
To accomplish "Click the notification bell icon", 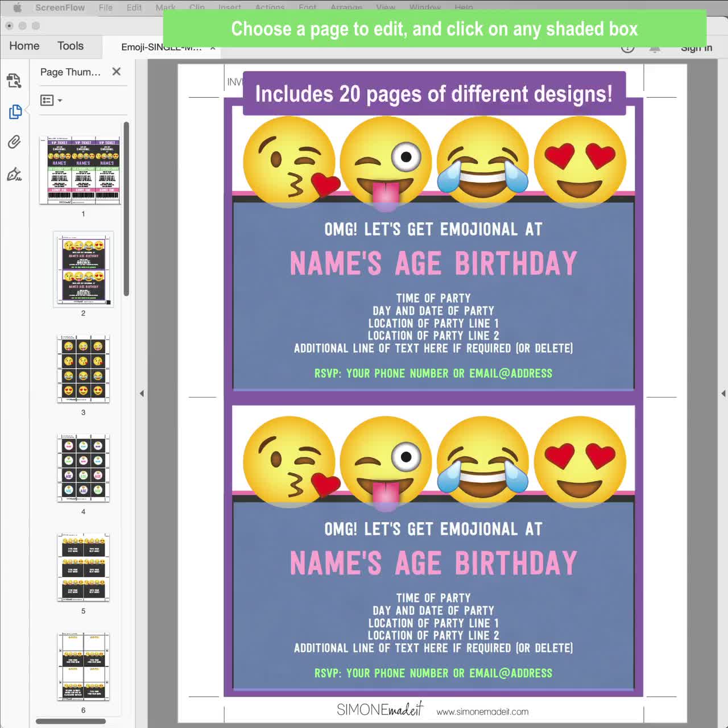I will (655, 48).
